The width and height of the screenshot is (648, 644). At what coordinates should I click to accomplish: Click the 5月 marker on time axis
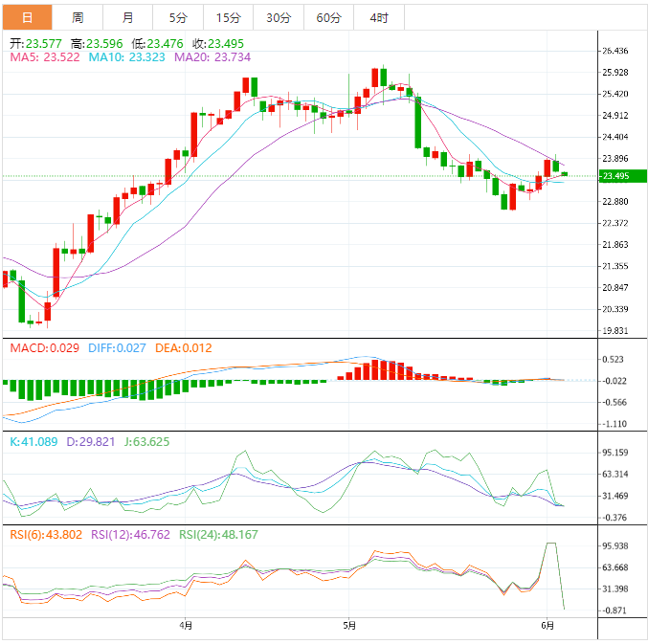[349, 626]
